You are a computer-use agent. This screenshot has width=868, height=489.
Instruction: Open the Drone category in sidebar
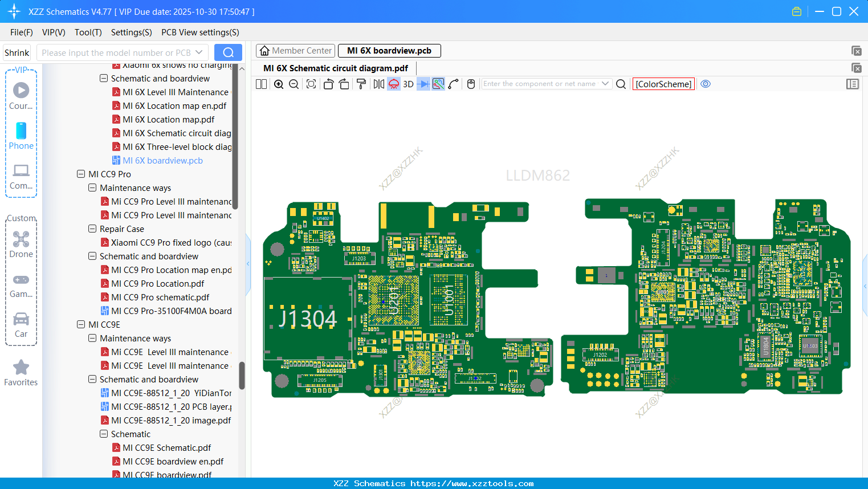[21, 244]
